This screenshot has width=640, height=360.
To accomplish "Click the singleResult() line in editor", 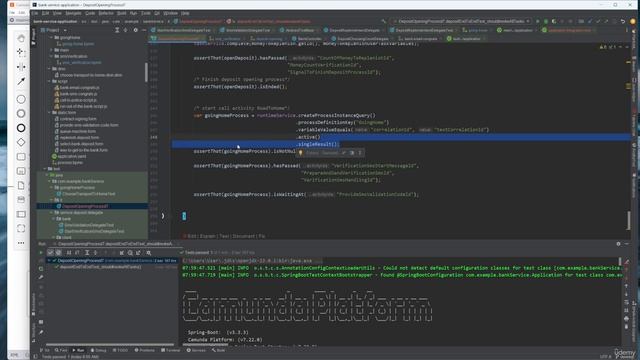I will click(x=318, y=144).
